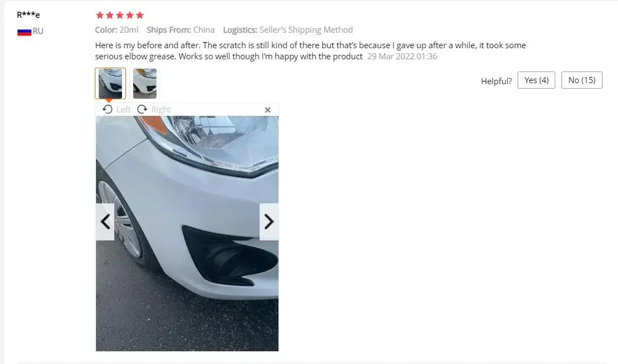618x364 pixels.
Task: Close the enlarged review photo viewer
Action: pyautogui.click(x=267, y=110)
